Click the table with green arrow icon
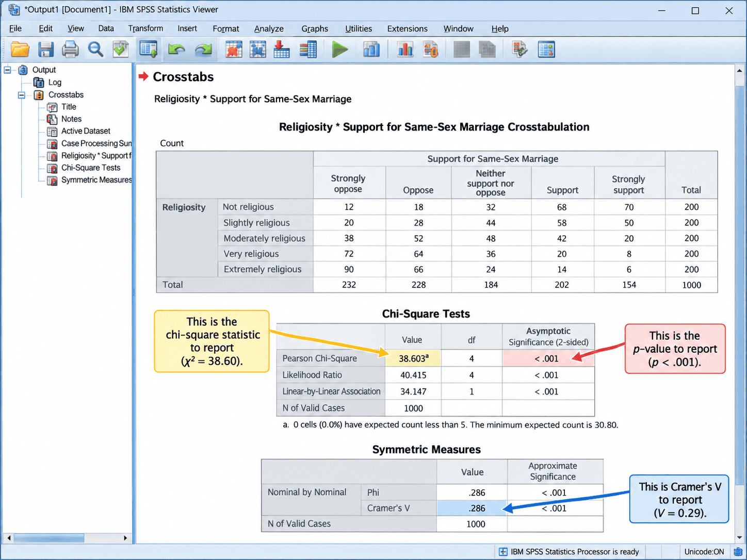Screen dimensions: 747x560 click(148, 50)
